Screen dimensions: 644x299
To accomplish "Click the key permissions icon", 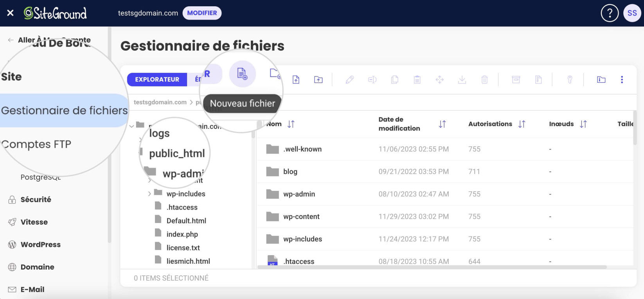I will click(570, 80).
